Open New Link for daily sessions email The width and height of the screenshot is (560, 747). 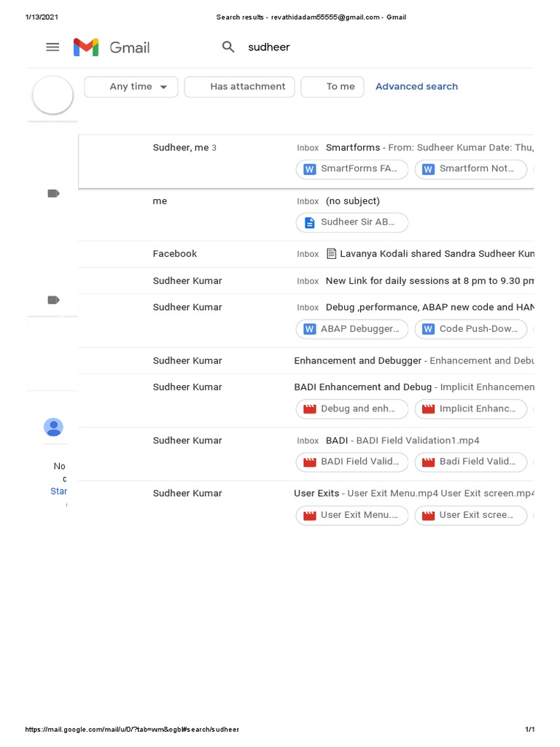(x=306, y=281)
